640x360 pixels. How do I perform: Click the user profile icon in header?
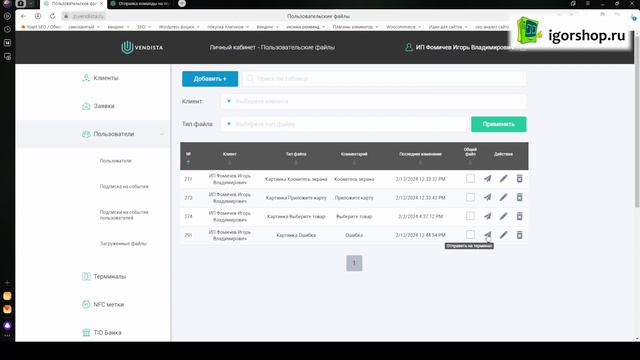pyautogui.click(x=409, y=47)
